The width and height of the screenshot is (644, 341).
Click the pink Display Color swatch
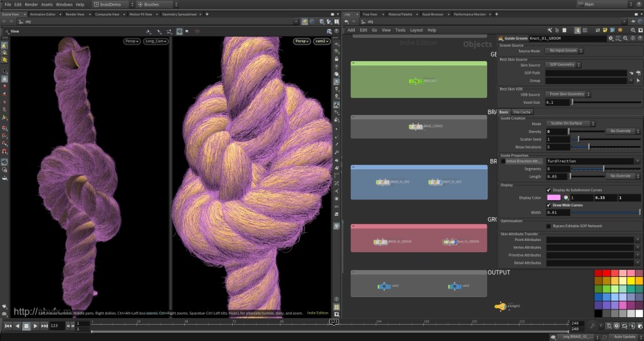pos(553,198)
